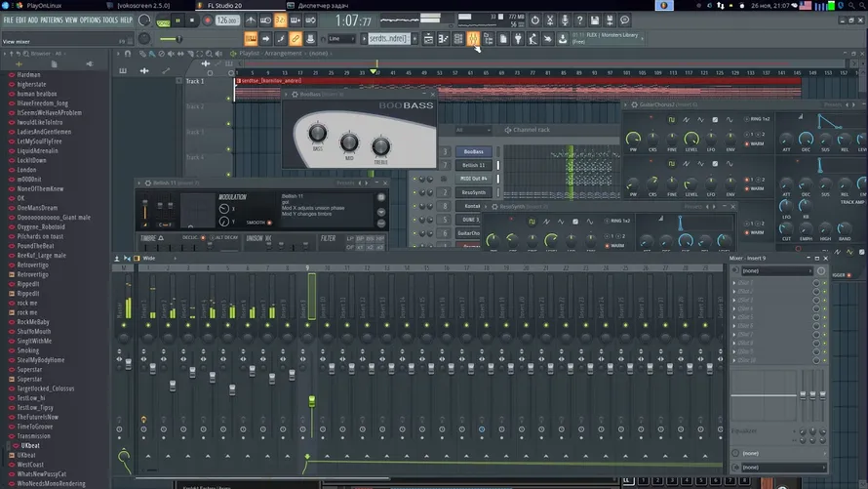Viewport: 868px width, 489px height.
Task: Toggle the Mixer view icon
Action: point(473,38)
